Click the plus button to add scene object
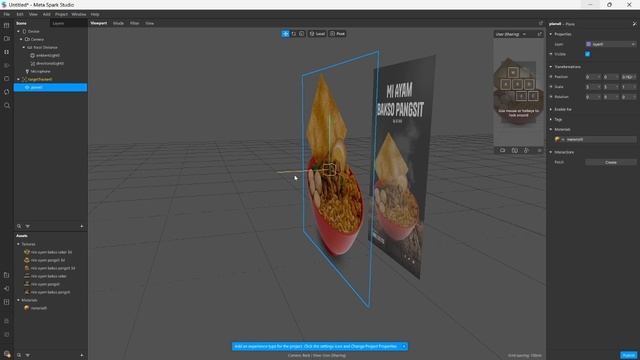Image resolution: width=640 pixels, height=360 pixels. (82, 226)
